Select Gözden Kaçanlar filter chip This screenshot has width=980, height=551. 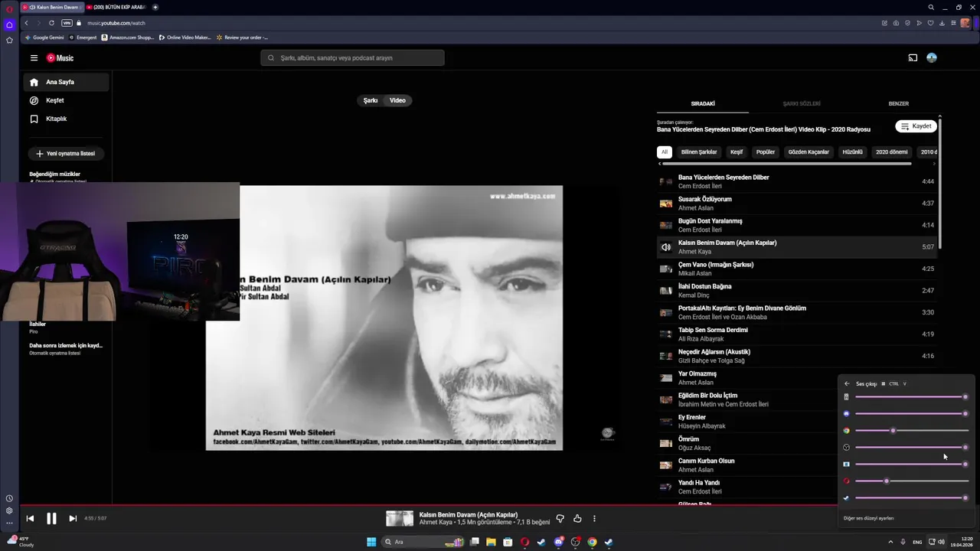pyautogui.click(x=808, y=152)
